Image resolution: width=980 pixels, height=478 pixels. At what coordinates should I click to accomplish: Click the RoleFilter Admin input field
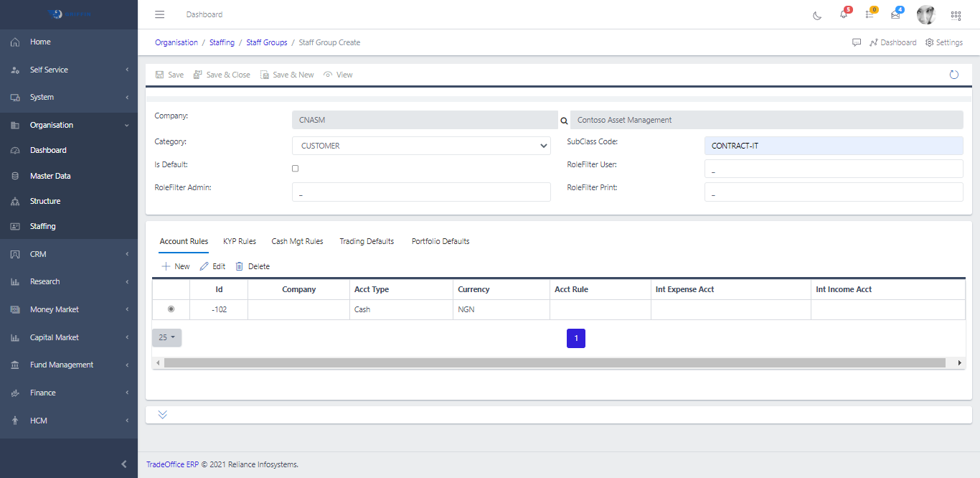(x=421, y=192)
